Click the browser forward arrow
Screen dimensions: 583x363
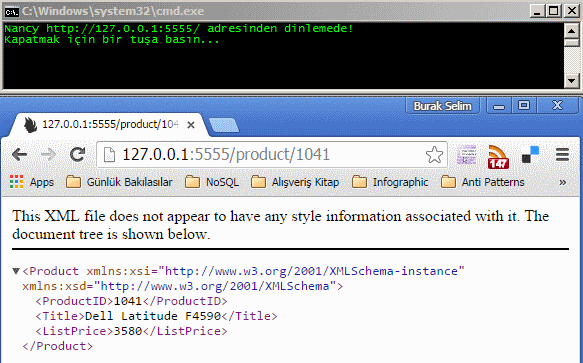48,154
